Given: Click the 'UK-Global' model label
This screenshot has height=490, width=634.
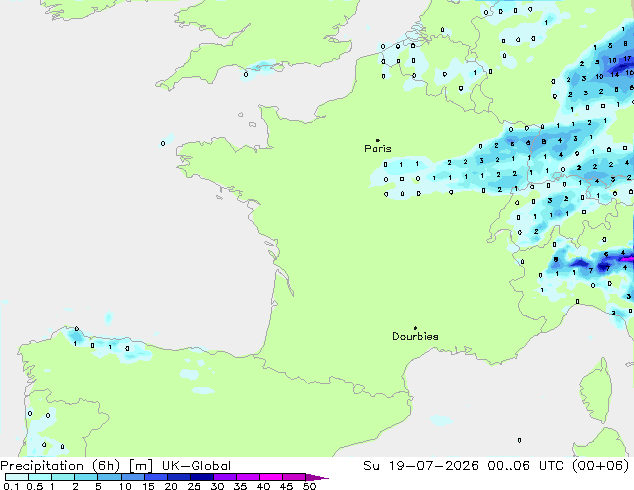Looking at the screenshot, I should pos(196,466).
